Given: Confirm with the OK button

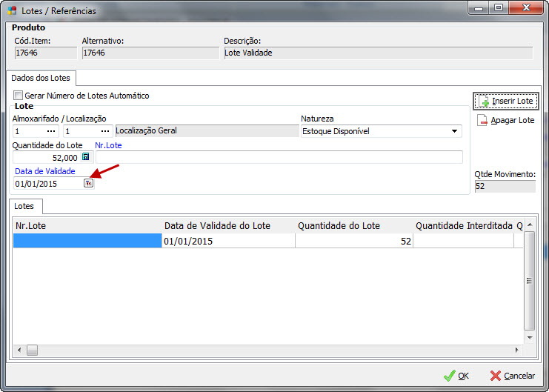Looking at the screenshot, I should pos(456,376).
